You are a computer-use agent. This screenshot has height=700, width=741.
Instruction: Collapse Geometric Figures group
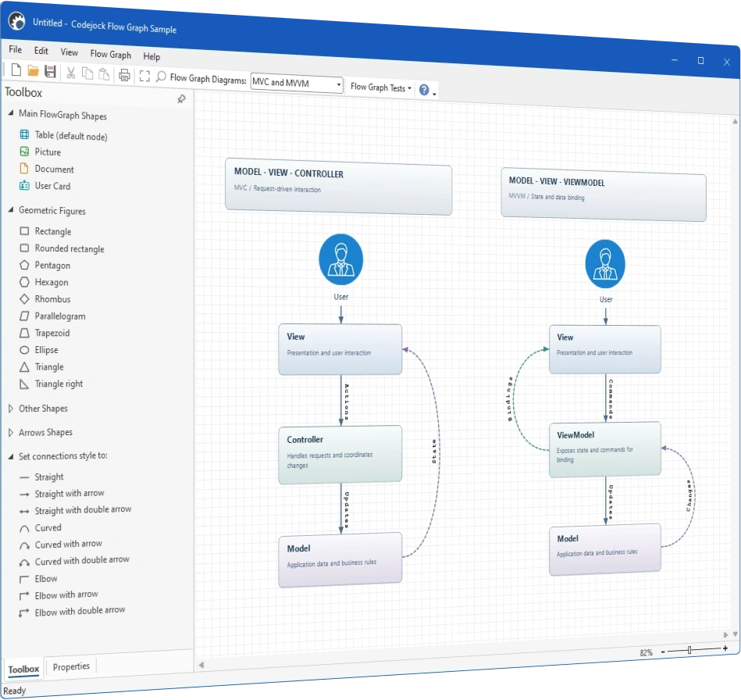(10, 209)
